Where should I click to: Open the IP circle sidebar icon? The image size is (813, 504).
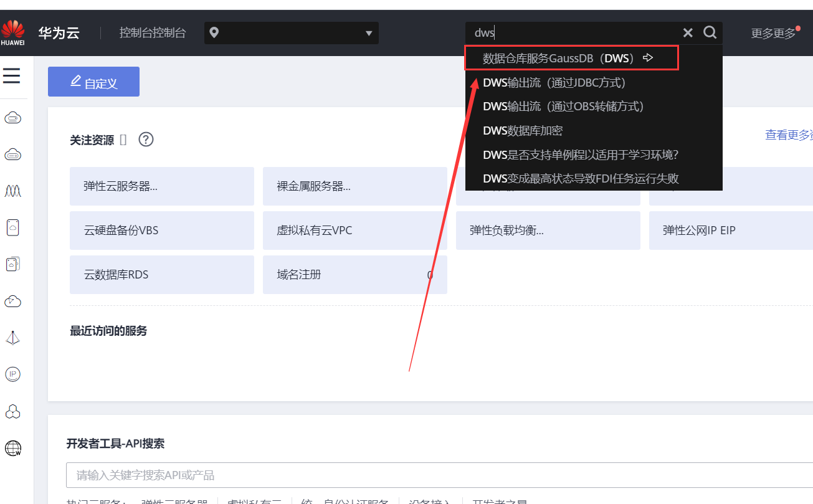point(13,374)
